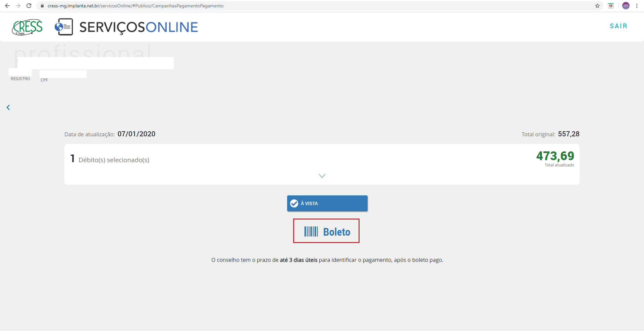The width and height of the screenshot is (644, 331).
Task: Log out using SAIR
Action: point(618,26)
